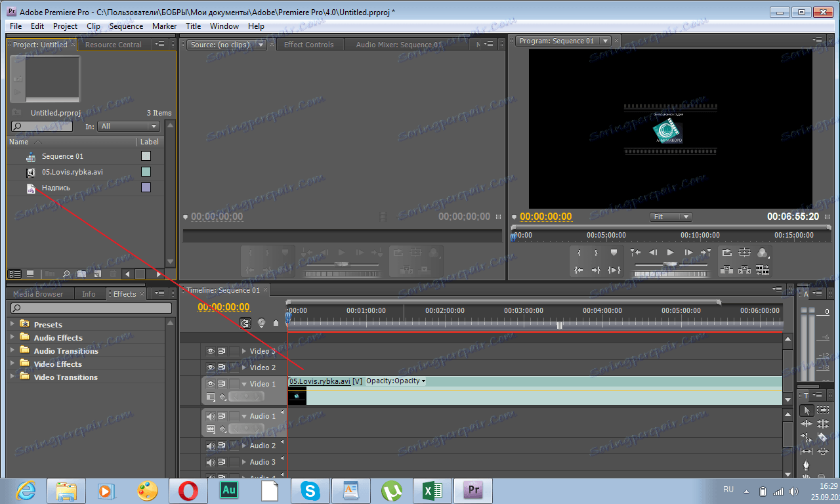This screenshot has width=840, height=504.
Task: Click New Item icon in Project panel
Action: (x=97, y=274)
